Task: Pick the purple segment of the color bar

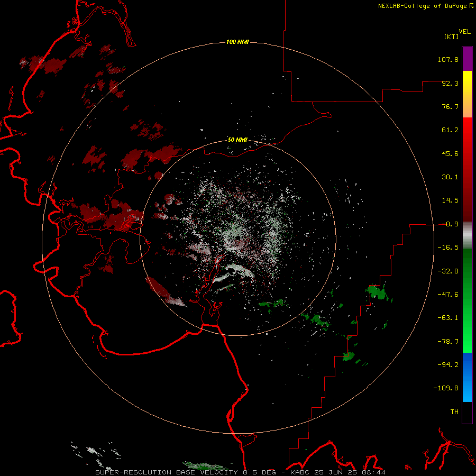Action: pos(467,59)
